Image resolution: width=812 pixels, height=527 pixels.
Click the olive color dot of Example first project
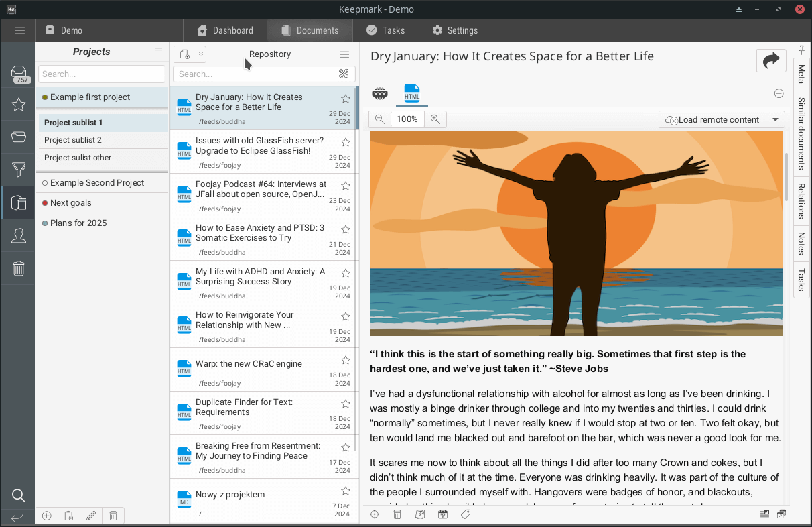point(45,97)
